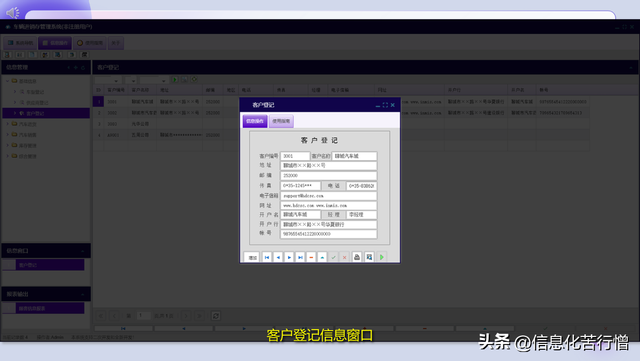640x361 pixels.
Task: Select table row with customer number 3002
Action: (341, 113)
